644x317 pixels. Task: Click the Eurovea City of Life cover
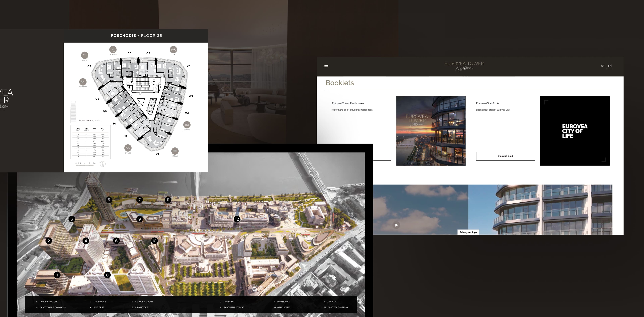pyautogui.click(x=575, y=131)
